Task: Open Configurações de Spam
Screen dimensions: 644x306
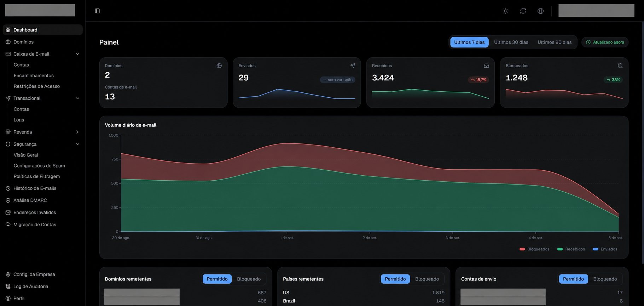Action: (39, 165)
